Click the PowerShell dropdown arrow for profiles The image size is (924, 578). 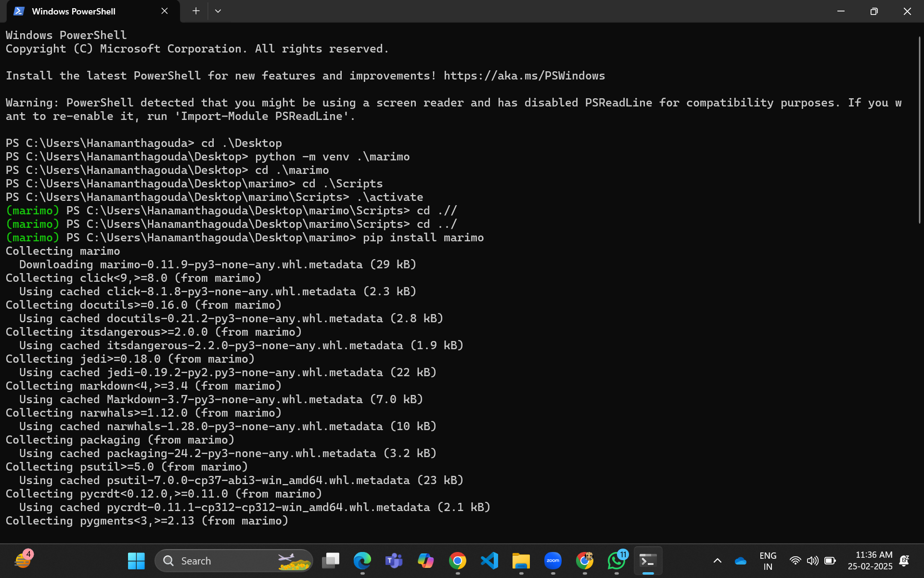218,12
